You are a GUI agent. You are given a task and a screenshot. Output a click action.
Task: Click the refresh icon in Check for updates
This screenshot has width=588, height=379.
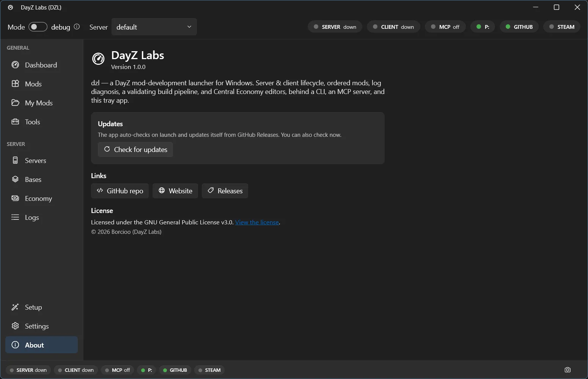[x=107, y=149]
